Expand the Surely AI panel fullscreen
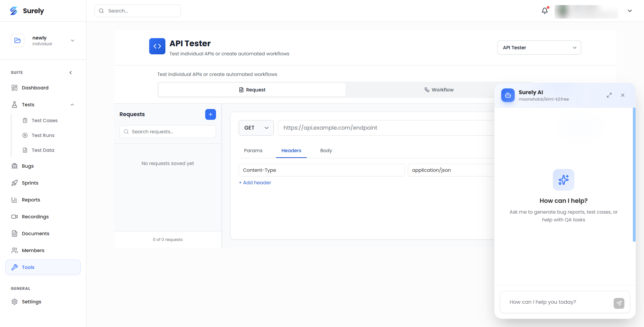644x327 pixels. 609,95
